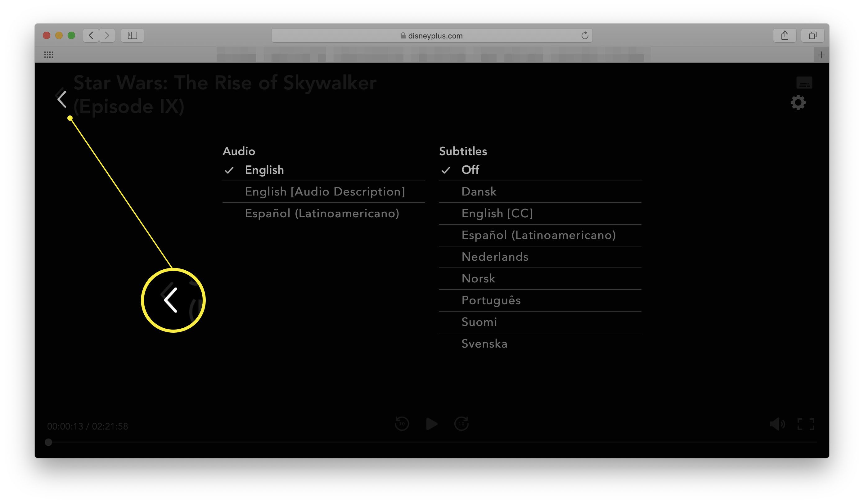864x504 pixels.
Task: Select English [Audio Description] audio track
Action: click(x=324, y=191)
